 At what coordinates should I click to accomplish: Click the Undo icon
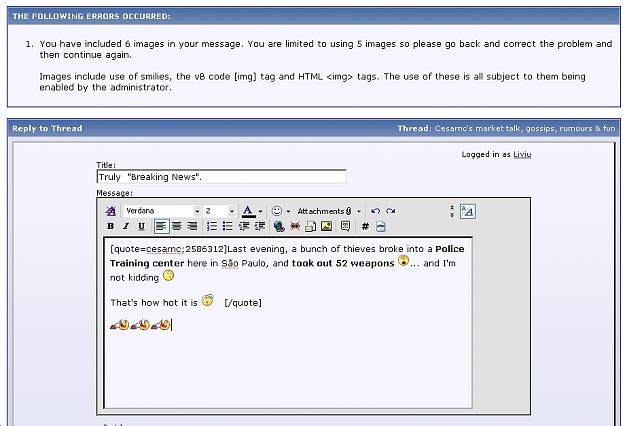tap(375, 211)
